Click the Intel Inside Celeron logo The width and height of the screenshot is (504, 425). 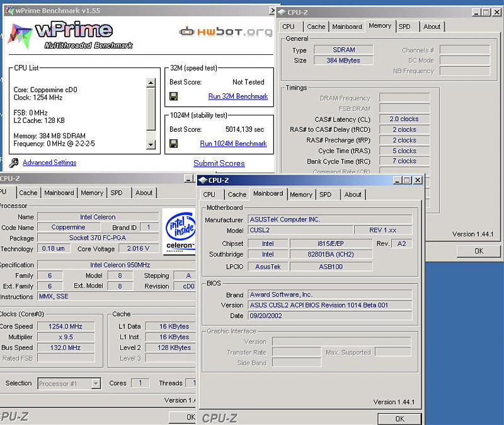(180, 231)
